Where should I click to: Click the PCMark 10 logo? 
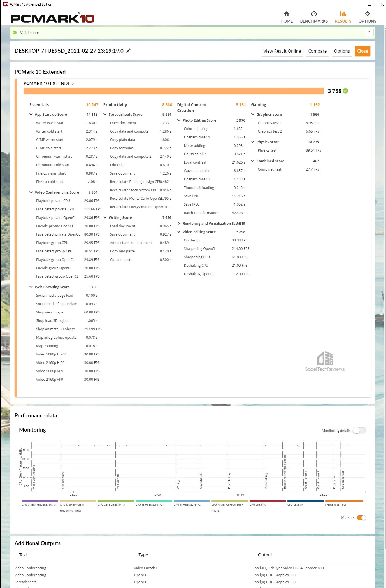52,18
